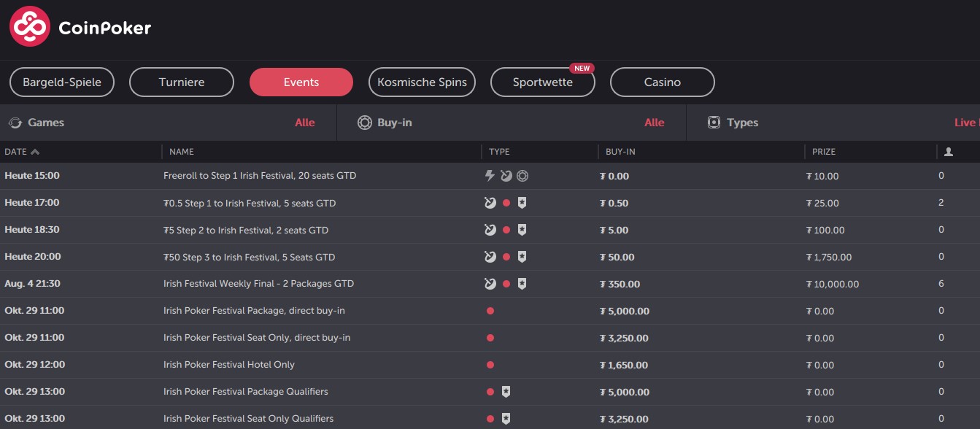Open the Buy-in filter dropdown
The image size is (980, 429).
(x=511, y=123)
